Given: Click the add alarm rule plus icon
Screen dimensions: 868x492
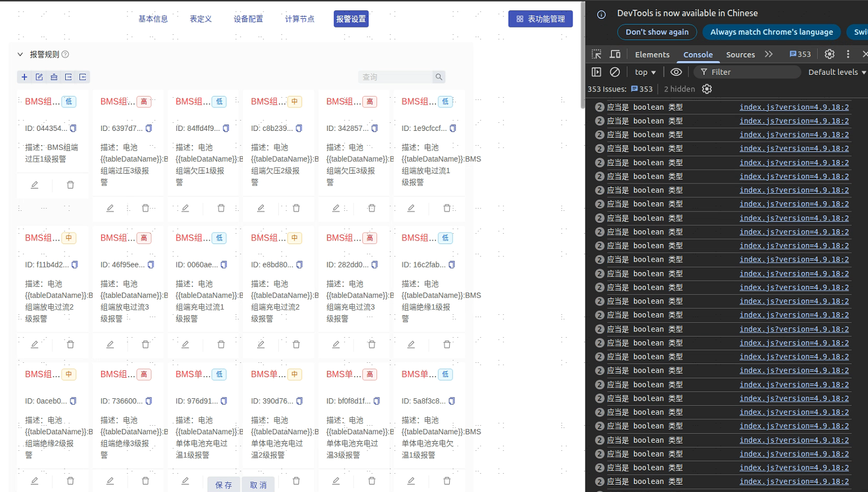Looking at the screenshot, I should point(24,77).
